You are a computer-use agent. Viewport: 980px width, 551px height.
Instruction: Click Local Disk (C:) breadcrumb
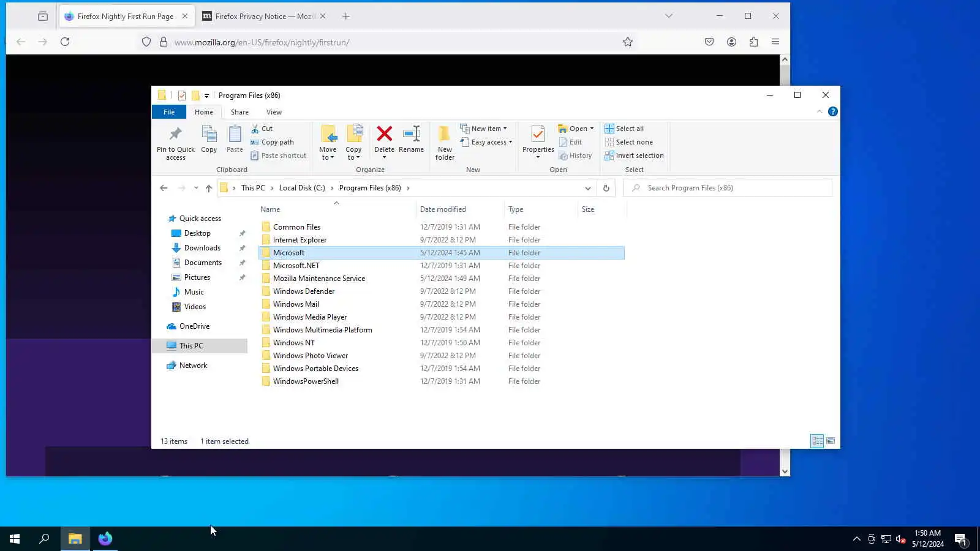click(x=302, y=188)
